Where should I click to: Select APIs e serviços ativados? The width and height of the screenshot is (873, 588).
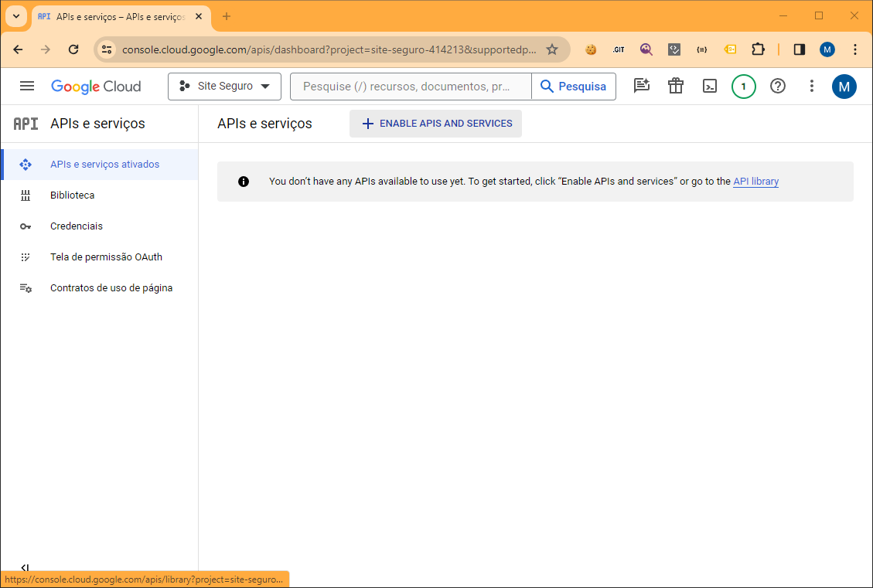pyautogui.click(x=101, y=164)
